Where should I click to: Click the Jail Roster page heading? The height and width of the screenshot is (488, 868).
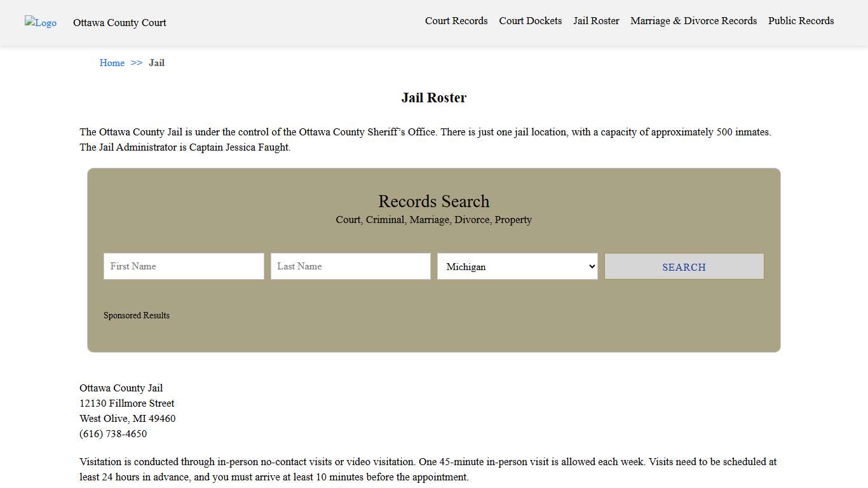coord(434,97)
